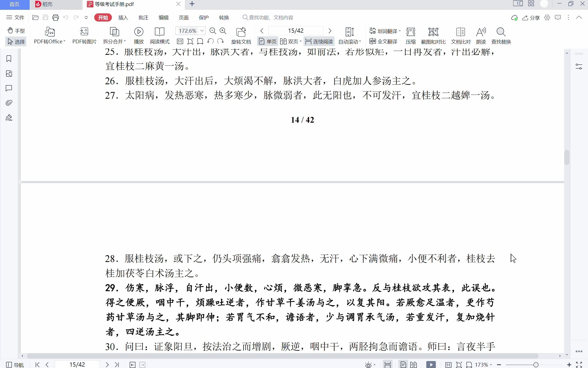Open the 自动滚动 auto-scroll dropdown
The height and width of the screenshot is (368, 588).
pos(350,36)
